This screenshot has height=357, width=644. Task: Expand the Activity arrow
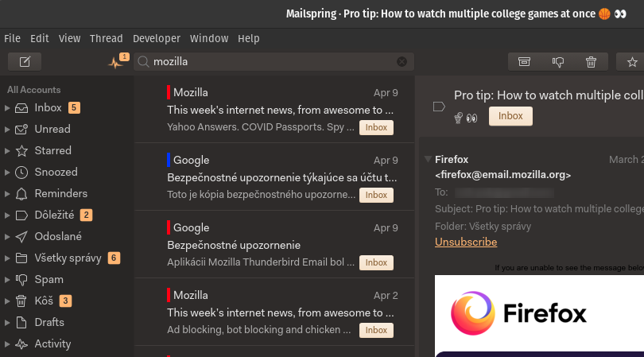[7, 343]
